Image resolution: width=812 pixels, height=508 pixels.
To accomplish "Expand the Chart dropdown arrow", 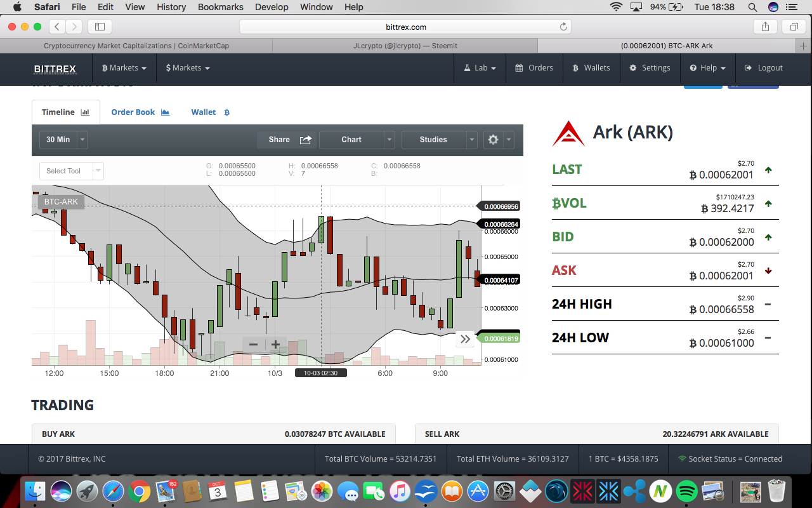I will (x=390, y=140).
